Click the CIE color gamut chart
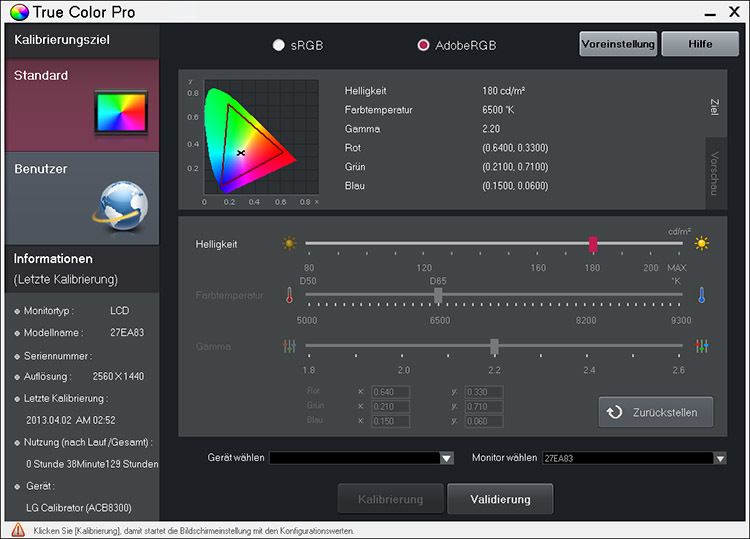Viewport: 750px width, 539px height. coord(262,137)
